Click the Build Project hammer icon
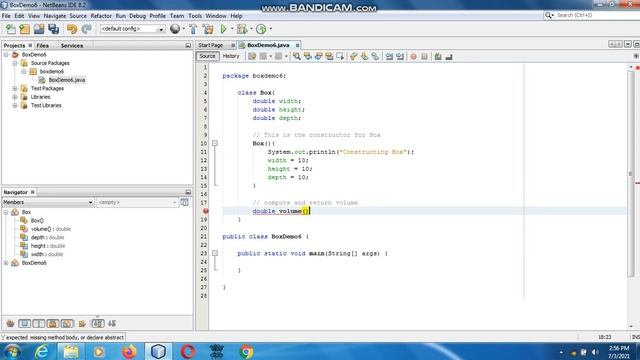The image size is (640, 360). 193,29
